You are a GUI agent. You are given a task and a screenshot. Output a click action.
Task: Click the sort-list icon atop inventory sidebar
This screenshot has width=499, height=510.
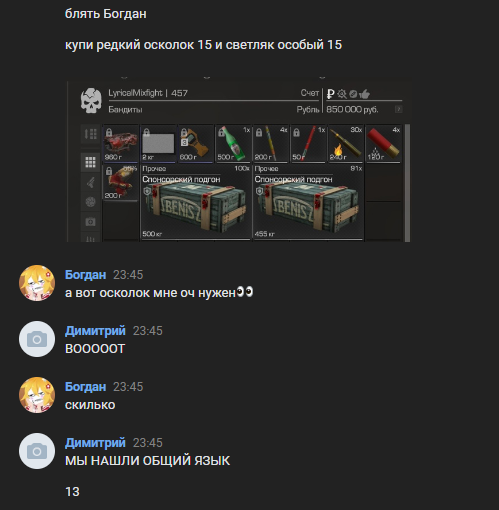click(90, 134)
